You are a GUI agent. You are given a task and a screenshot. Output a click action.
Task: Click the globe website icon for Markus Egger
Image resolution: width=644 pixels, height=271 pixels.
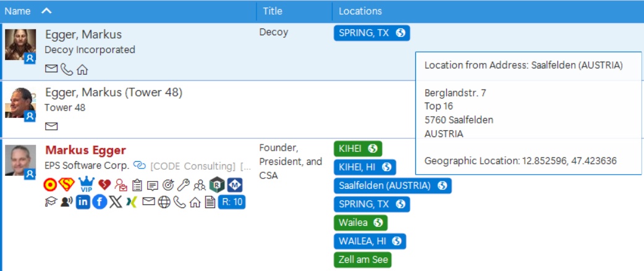tap(164, 202)
